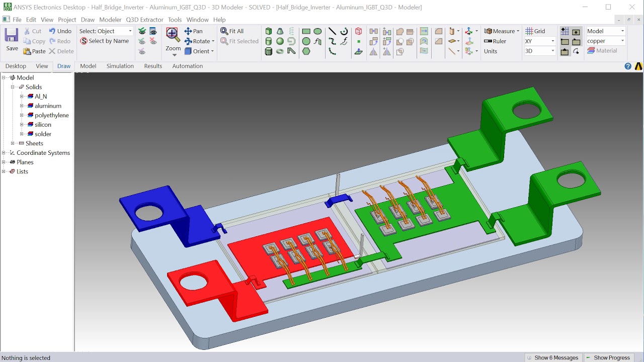Select the solder tree item
This screenshot has width=644, height=362.
pyautogui.click(x=43, y=134)
